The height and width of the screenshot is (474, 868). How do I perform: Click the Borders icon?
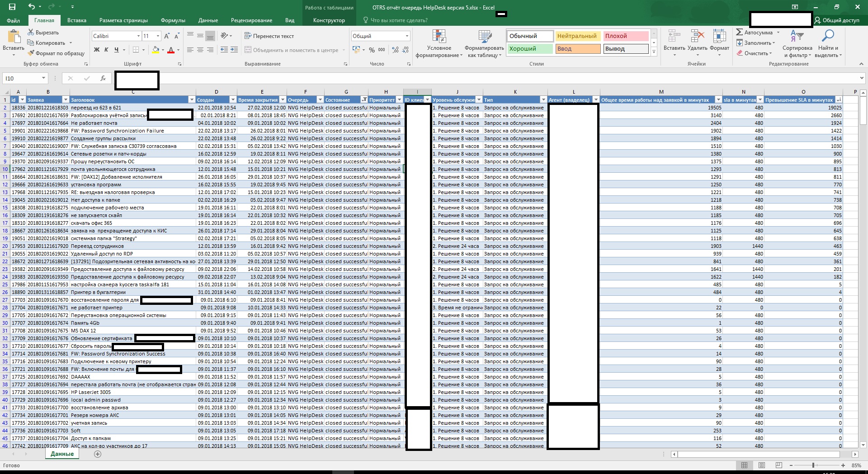(x=136, y=50)
